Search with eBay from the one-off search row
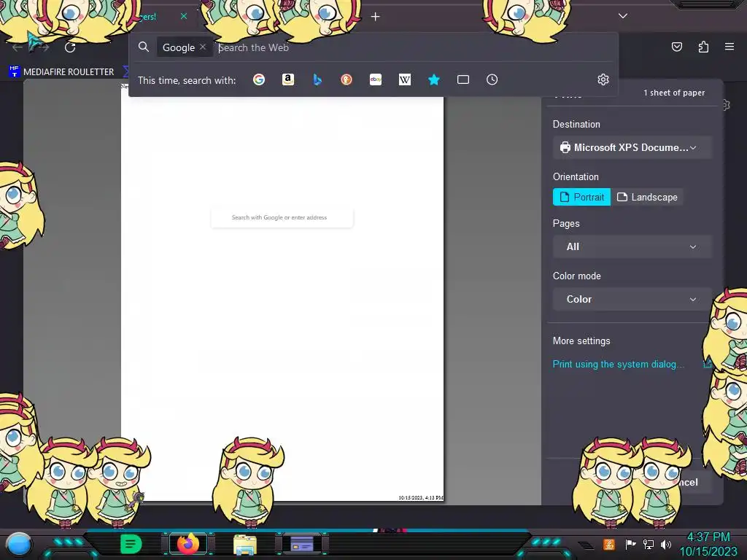This screenshot has width=747, height=560. [376, 79]
